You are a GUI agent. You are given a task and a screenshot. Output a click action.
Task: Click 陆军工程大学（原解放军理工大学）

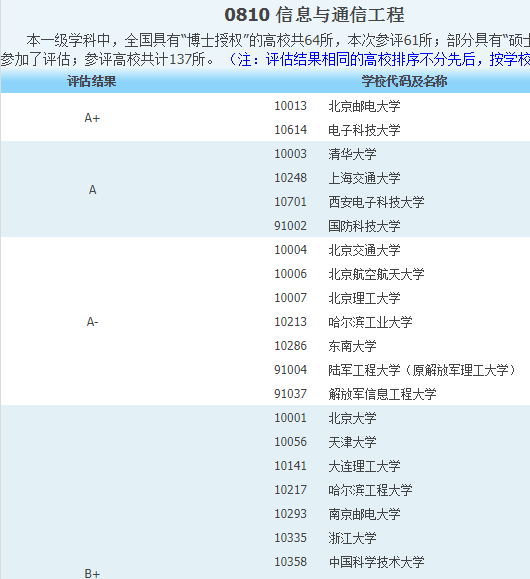click(422, 370)
